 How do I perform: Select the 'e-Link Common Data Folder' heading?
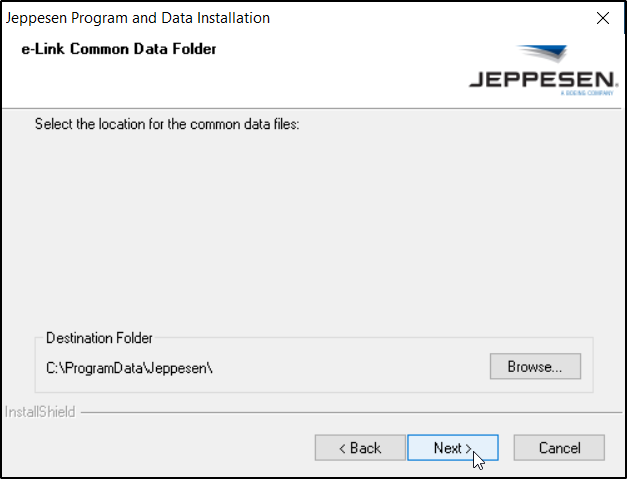point(119,48)
